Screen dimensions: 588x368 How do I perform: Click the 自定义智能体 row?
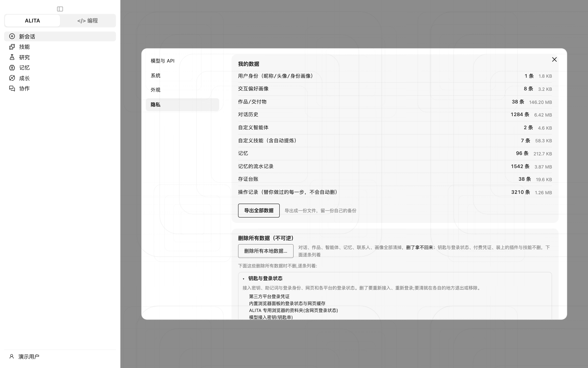pos(395,128)
